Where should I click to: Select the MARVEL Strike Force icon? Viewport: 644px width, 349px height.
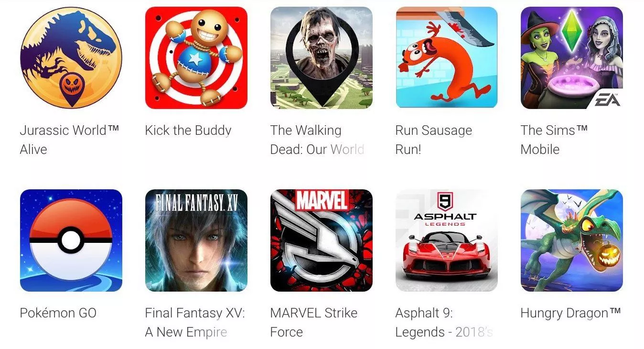322,240
